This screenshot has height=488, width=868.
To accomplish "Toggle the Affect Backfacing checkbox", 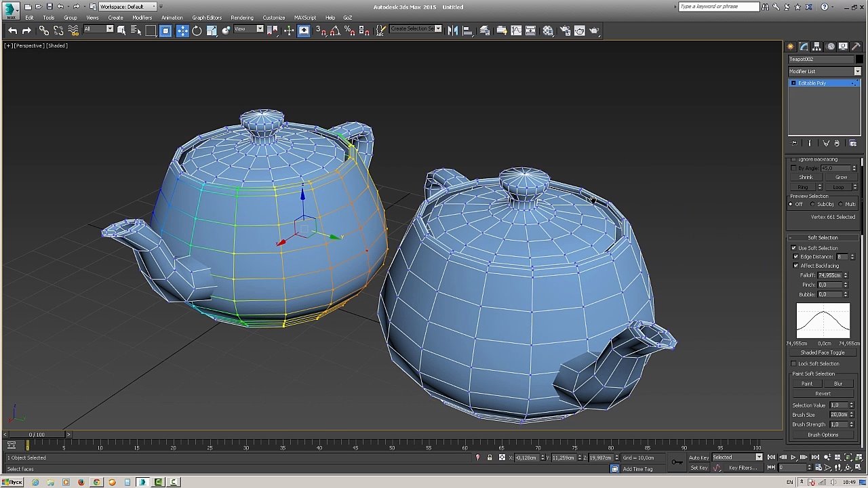I will tap(796, 266).
